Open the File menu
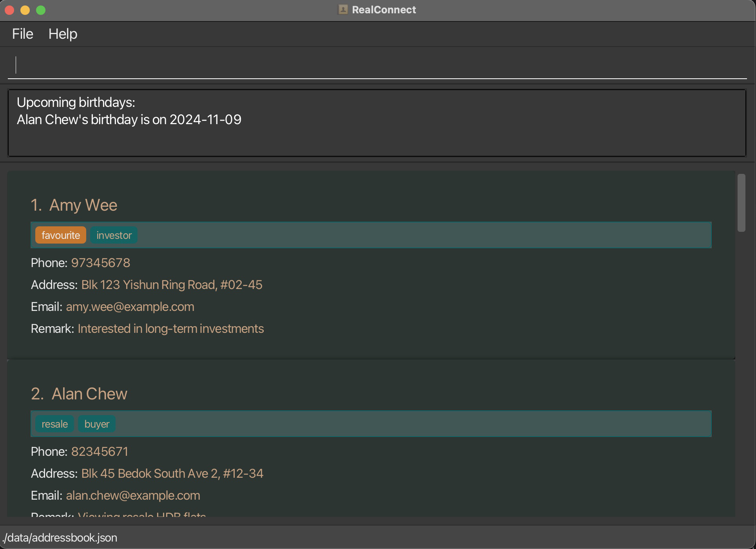 (x=23, y=34)
